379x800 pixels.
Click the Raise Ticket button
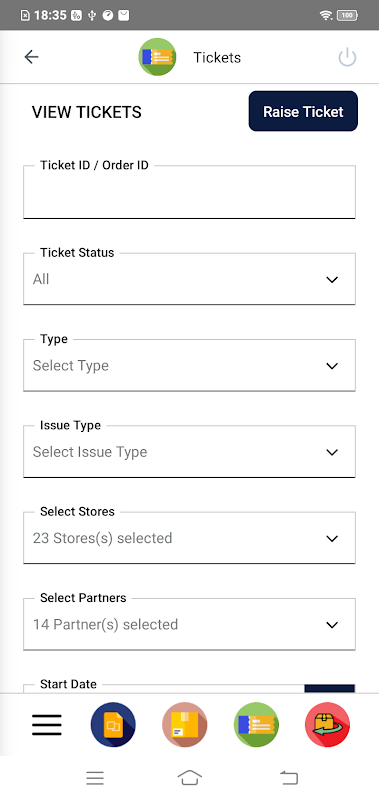click(304, 111)
